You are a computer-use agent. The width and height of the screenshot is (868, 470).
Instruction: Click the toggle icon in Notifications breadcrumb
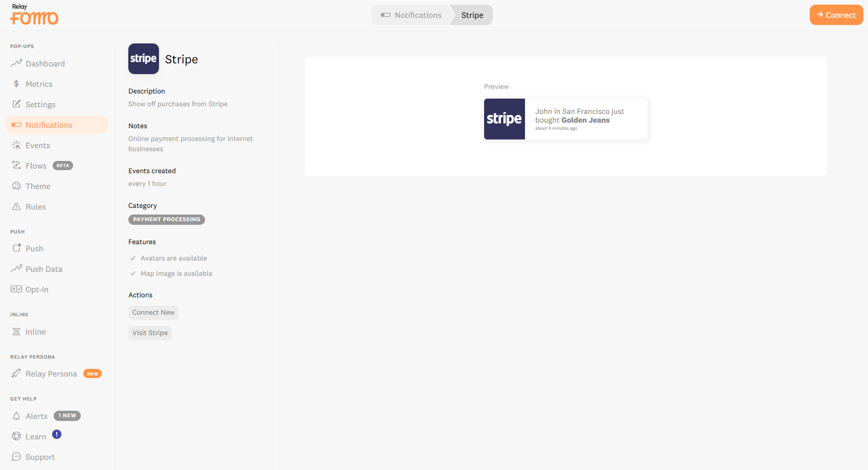tap(385, 15)
